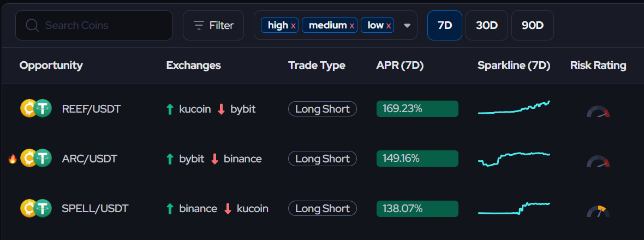Click the green up arrow beside kucoin for REEF
The image size is (644, 240).
170,109
